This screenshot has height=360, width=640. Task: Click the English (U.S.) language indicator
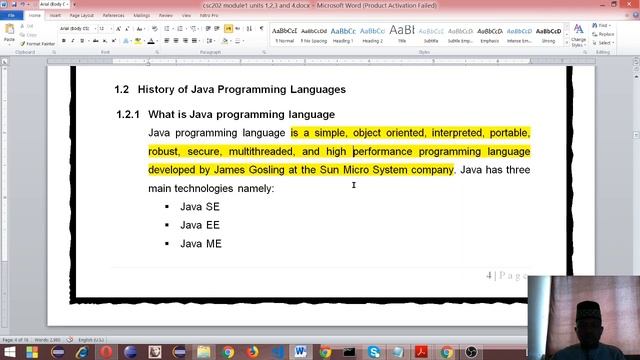pos(91,340)
